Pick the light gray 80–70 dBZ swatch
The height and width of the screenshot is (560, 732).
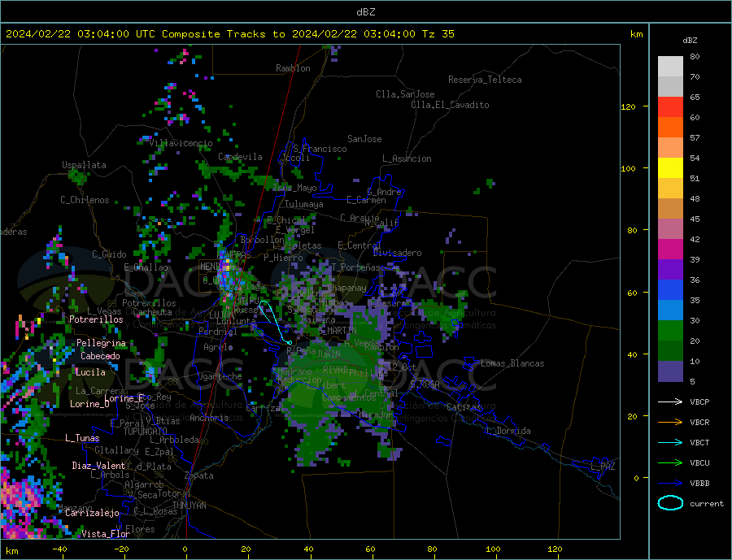[670, 67]
